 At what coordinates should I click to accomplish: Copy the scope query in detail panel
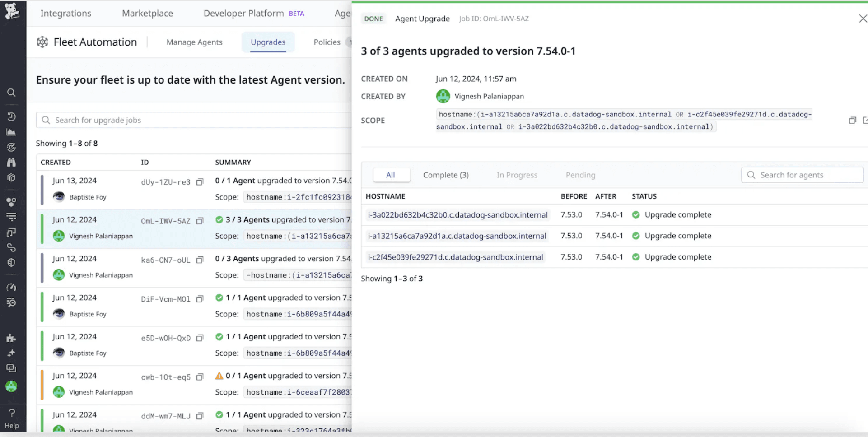tap(852, 121)
